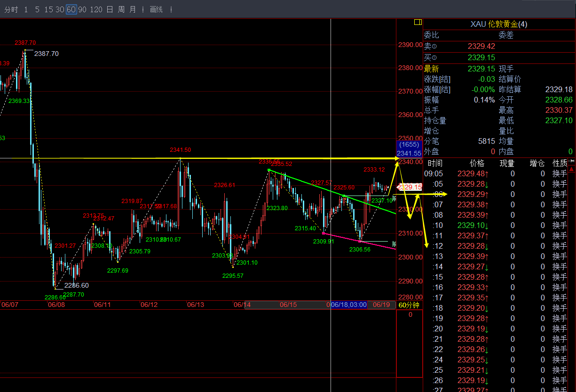Open the overflow dots after 月 period
576x392 pixels.
(x=143, y=9)
